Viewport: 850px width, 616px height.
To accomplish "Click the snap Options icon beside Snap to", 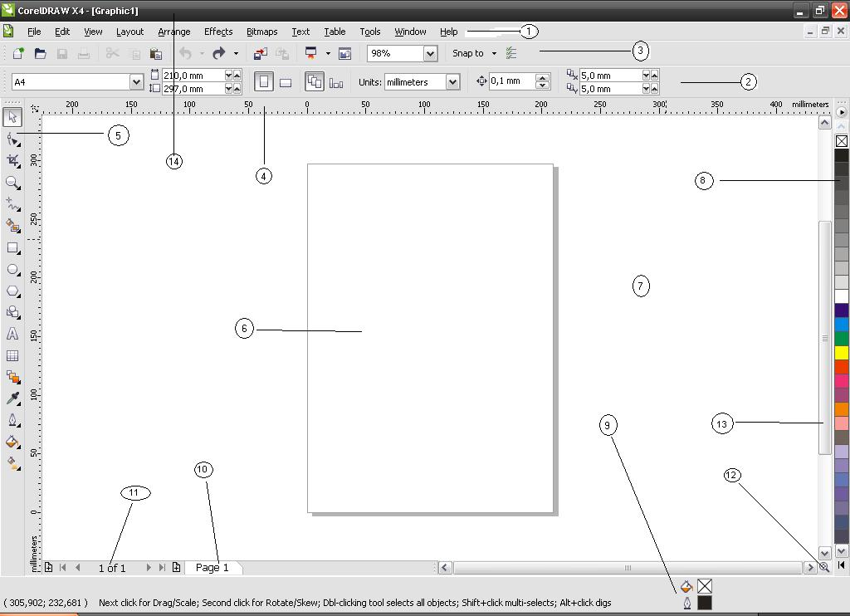I will pos(511,53).
